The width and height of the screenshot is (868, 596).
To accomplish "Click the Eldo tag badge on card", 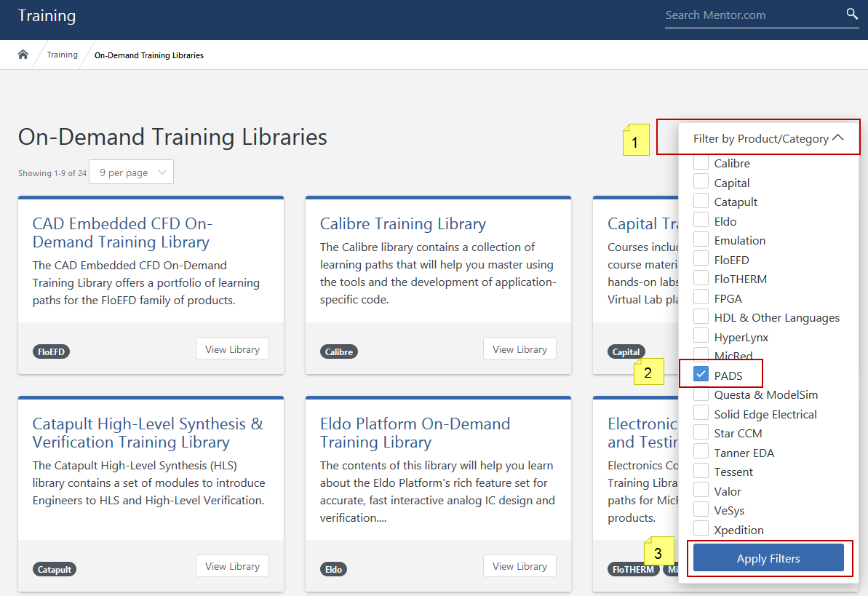I will pos(333,569).
